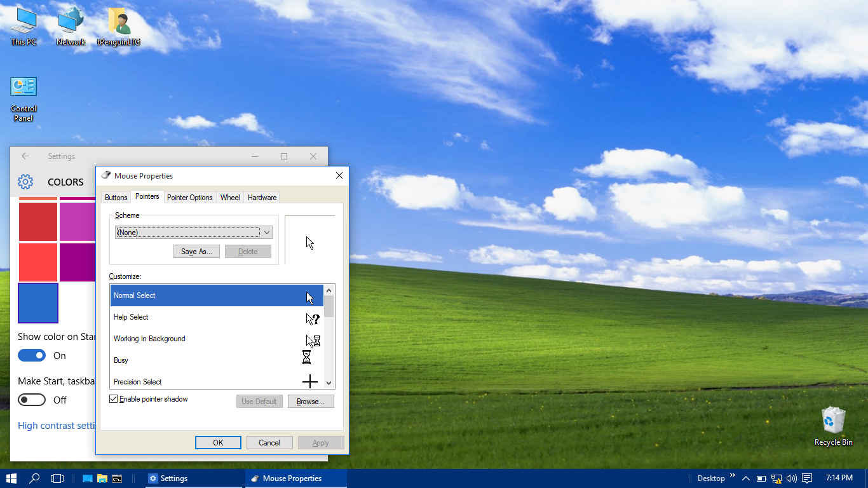
Task: Select the Pointers tab
Action: (147, 197)
